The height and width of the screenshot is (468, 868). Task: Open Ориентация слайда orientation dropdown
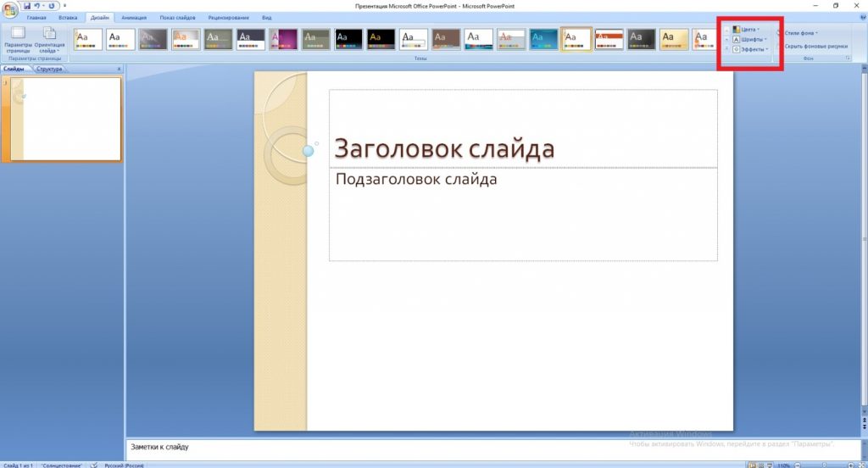tap(49, 39)
